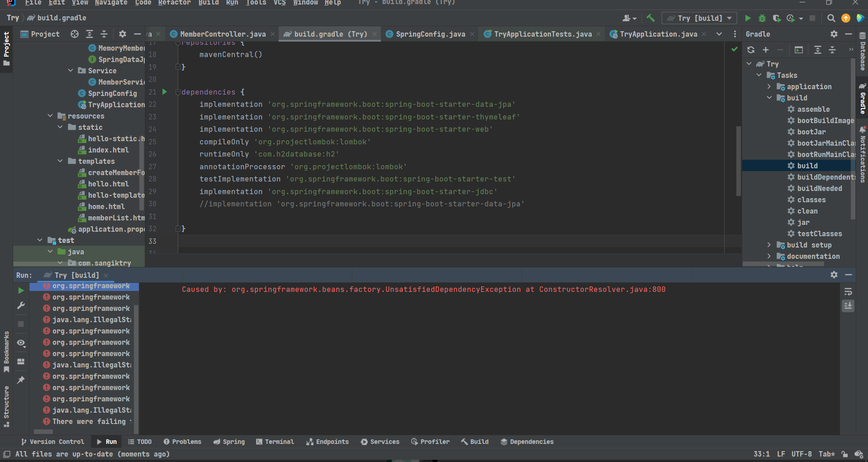Screen dimensions: 868x462
Task: Open Profiler tool window button
Action: [x=430, y=442]
